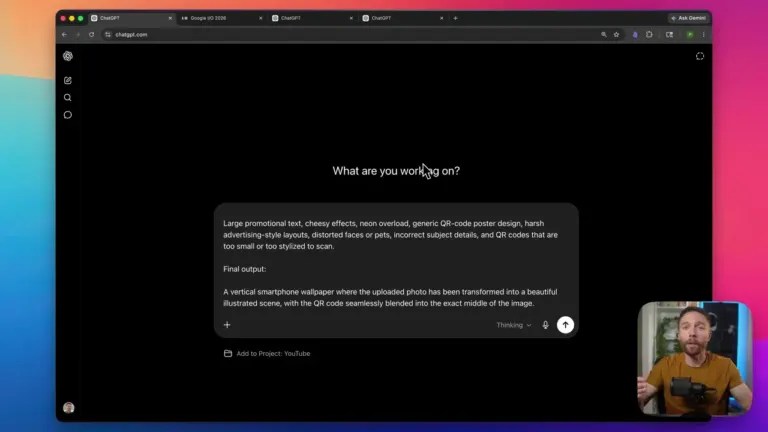
Task: Switch to the third tab labeled ChatGPT
Action: point(311,18)
